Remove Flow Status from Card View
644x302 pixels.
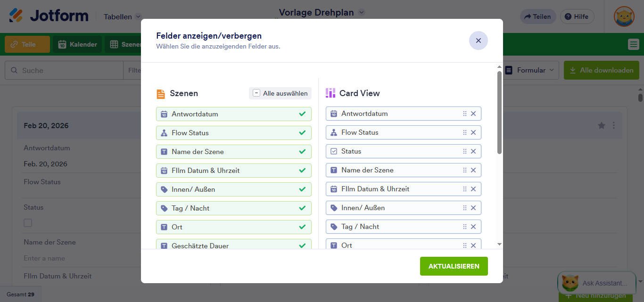click(x=473, y=132)
